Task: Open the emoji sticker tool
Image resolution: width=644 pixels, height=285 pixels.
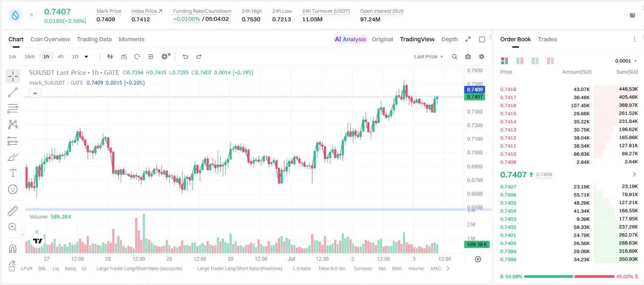Action: (x=13, y=189)
